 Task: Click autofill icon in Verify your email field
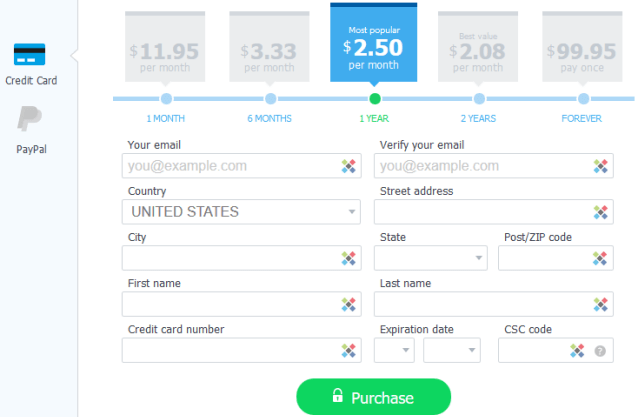click(x=600, y=166)
